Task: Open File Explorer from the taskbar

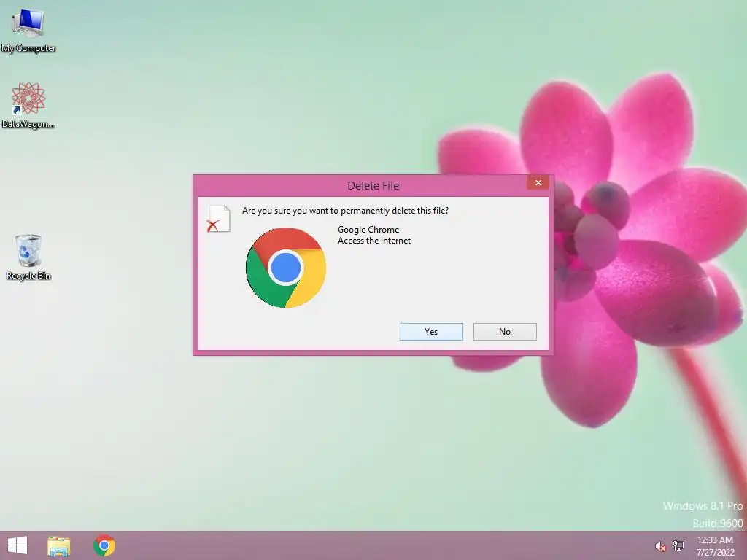Action: pos(58,545)
